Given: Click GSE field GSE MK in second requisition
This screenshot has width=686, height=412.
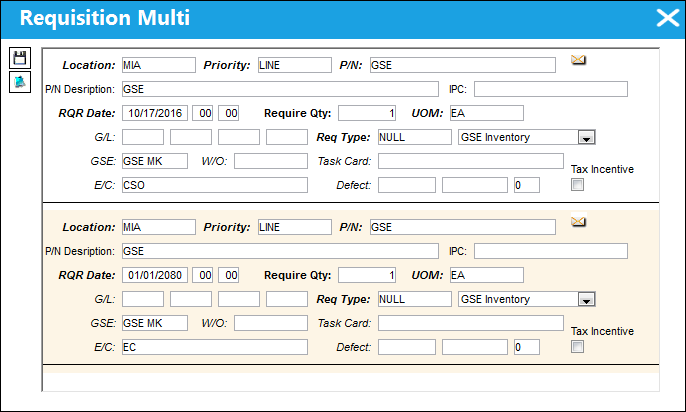Looking at the screenshot, I should [155, 324].
